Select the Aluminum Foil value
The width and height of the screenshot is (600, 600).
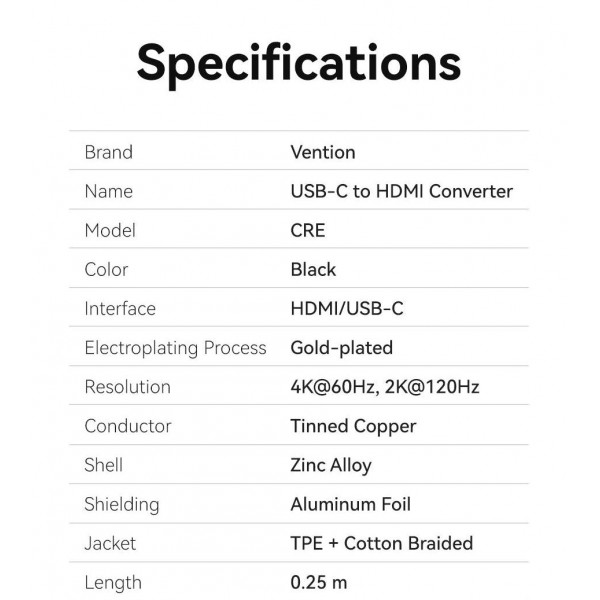pos(350,504)
